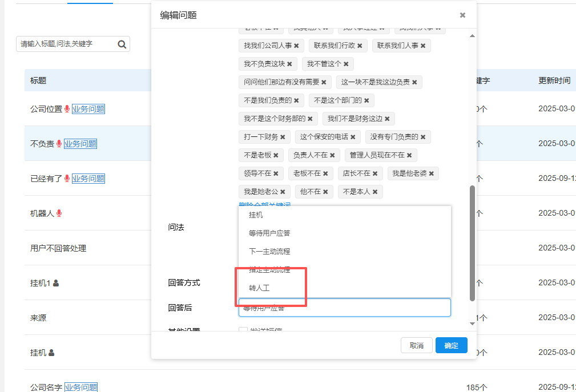Image resolution: width=576 pixels, height=392 pixels.
Task: Open 业务问题 tag on the 公司名字 row
Action: [81, 387]
